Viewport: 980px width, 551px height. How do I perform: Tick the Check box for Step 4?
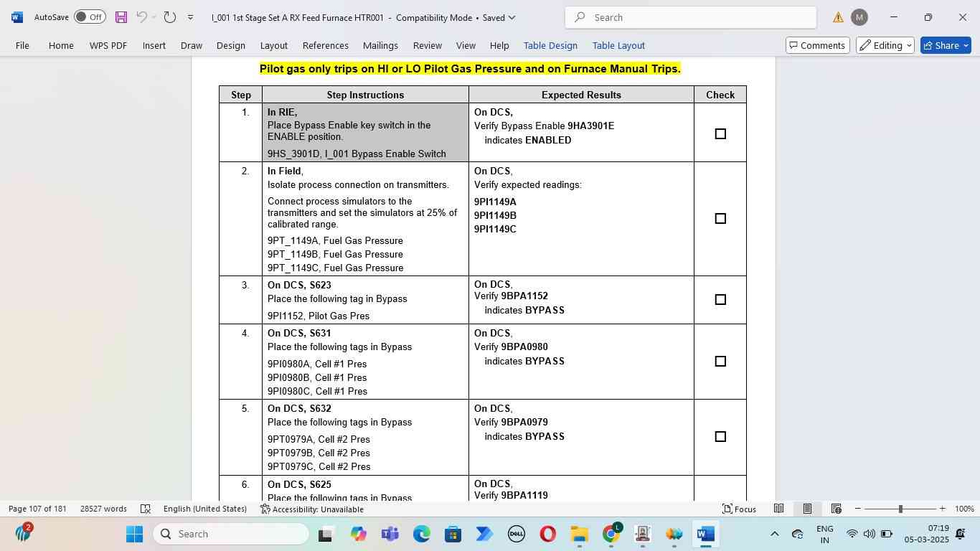click(x=720, y=362)
